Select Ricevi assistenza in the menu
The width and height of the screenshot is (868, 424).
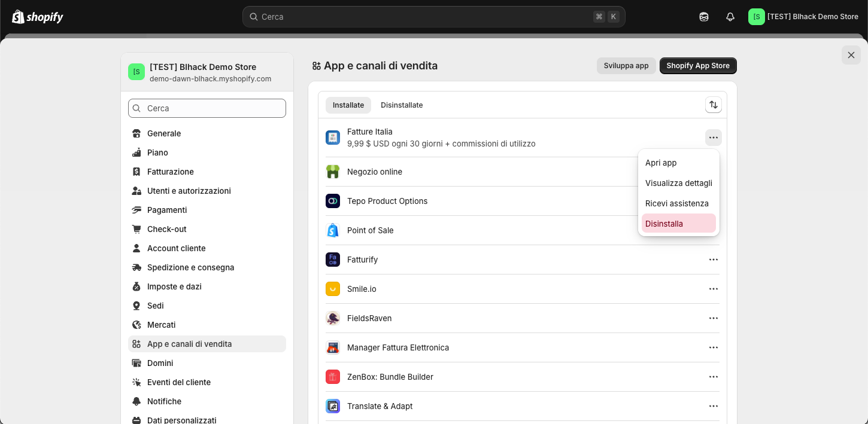[x=679, y=203]
